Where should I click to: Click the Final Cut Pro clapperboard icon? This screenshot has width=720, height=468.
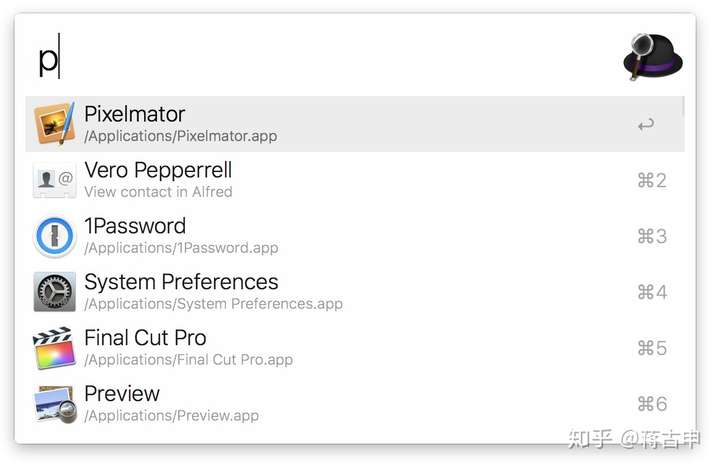point(54,348)
